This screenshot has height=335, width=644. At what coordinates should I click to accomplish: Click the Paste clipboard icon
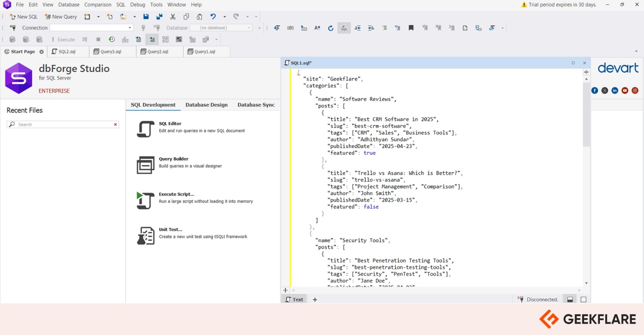coord(200,16)
